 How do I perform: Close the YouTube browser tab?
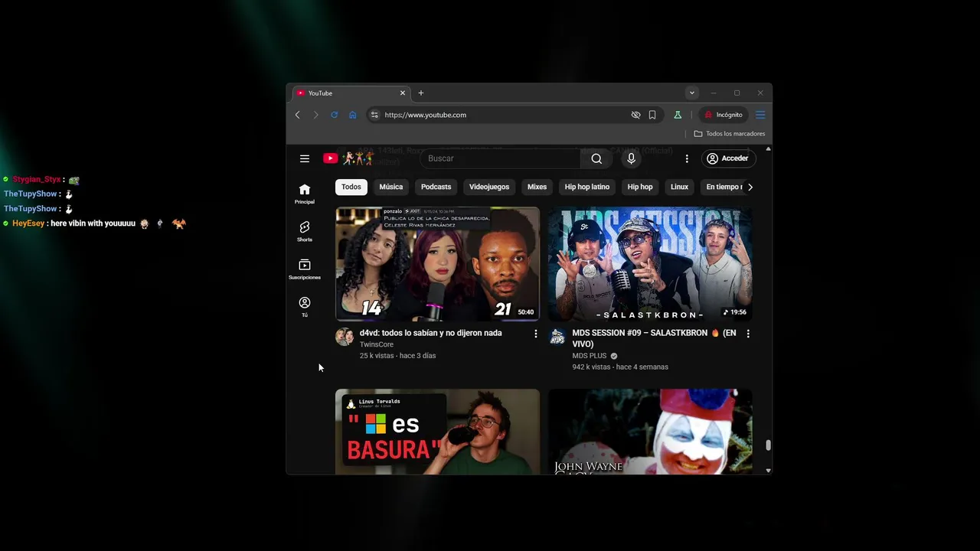point(403,93)
